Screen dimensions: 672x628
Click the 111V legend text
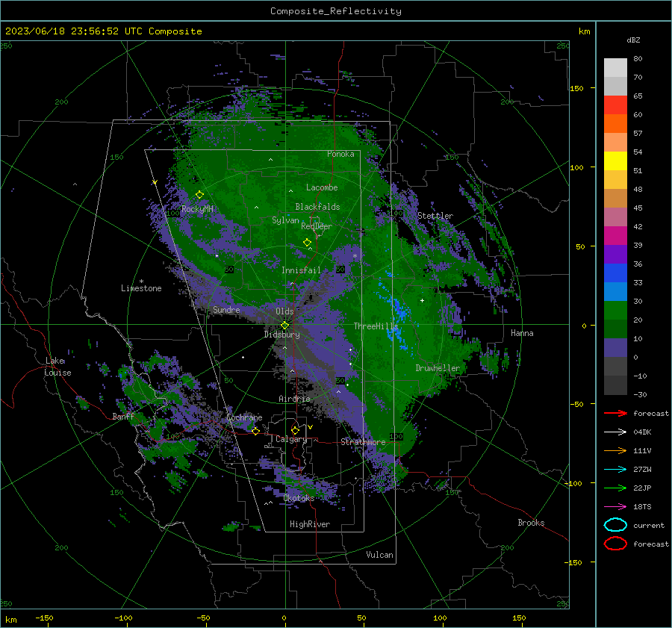click(x=642, y=450)
